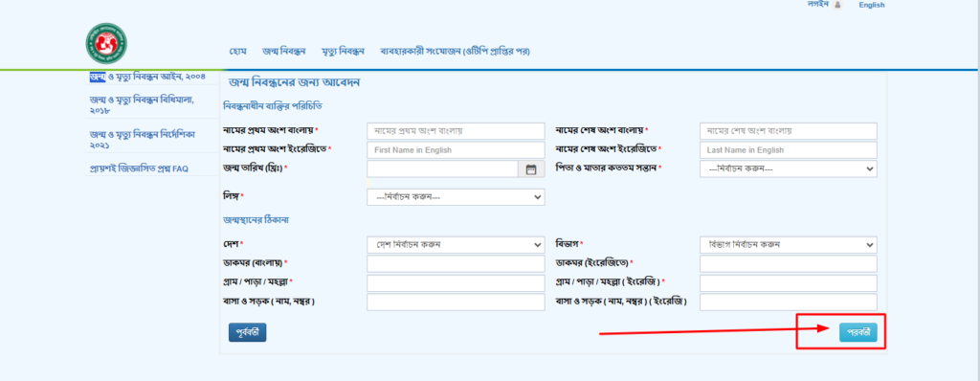Click the green round site logo
The width and height of the screenshot is (980, 381).
pyautogui.click(x=106, y=43)
